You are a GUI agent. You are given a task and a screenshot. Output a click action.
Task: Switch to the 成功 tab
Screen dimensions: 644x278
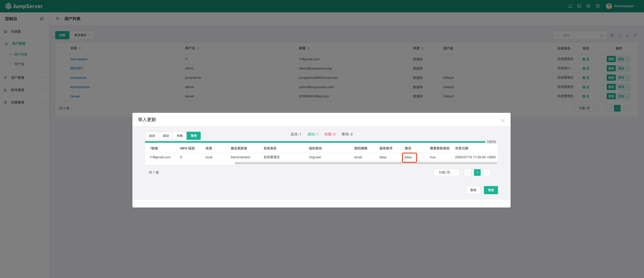coord(166,136)
